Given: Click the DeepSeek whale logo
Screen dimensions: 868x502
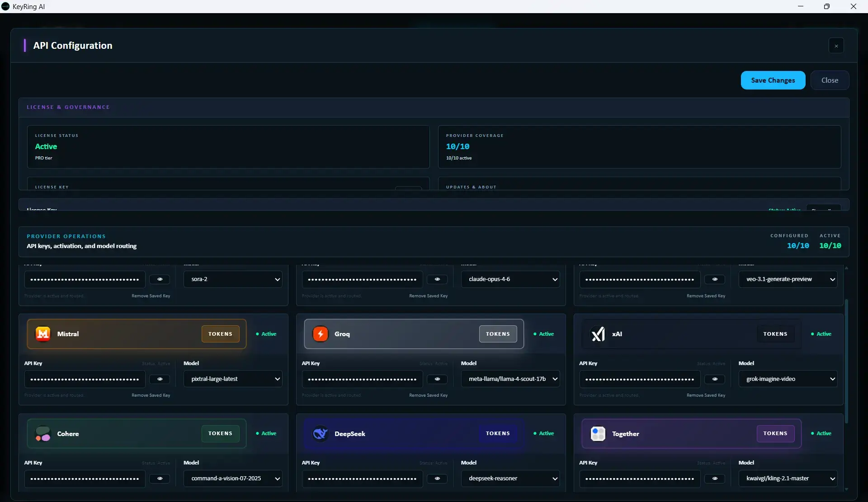Looking at the screenshot, I should click(x=320, y=434).
